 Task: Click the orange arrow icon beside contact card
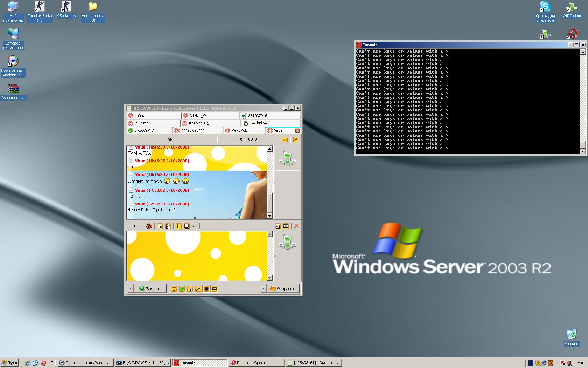click(295, 140)
